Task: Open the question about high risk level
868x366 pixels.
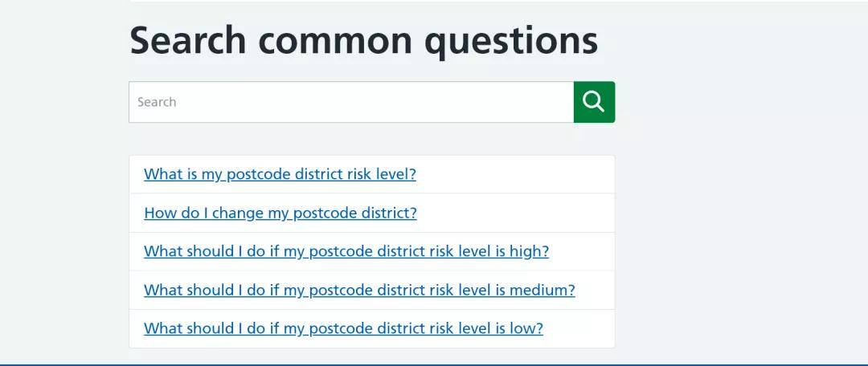Action: pos(346,251)
